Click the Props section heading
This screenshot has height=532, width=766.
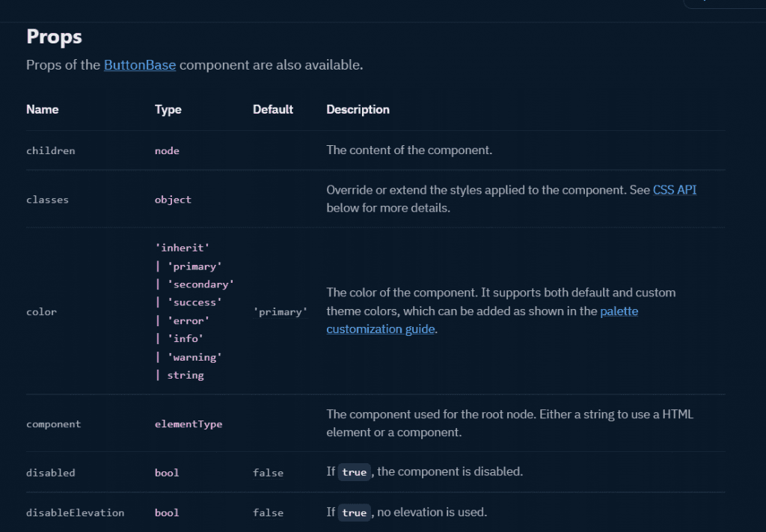[54, 36]
